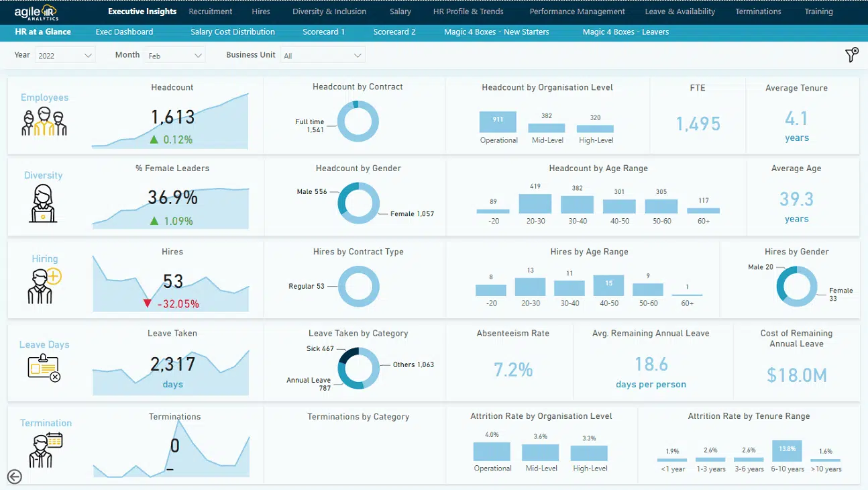Open the Year dropdown

pos(64,55)
